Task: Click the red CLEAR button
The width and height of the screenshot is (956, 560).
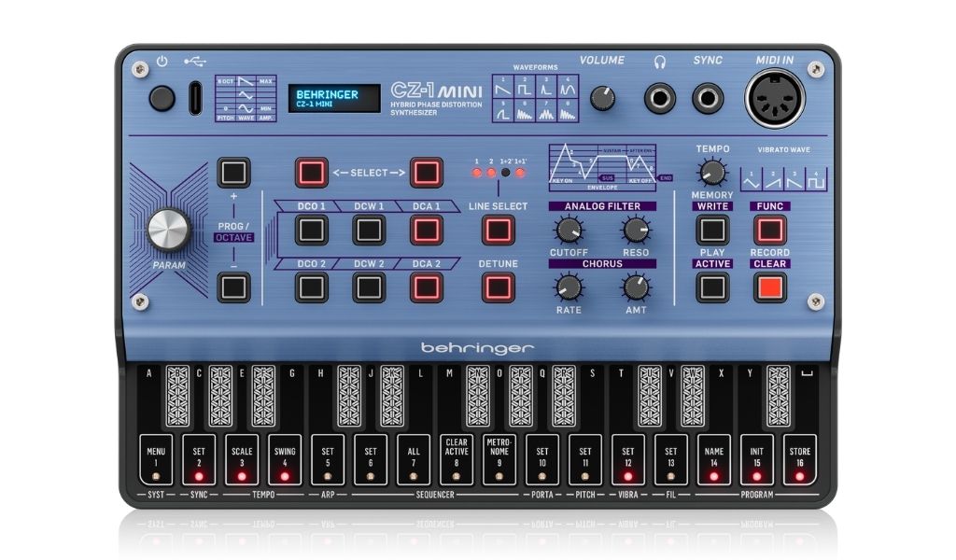Action: 770,287
